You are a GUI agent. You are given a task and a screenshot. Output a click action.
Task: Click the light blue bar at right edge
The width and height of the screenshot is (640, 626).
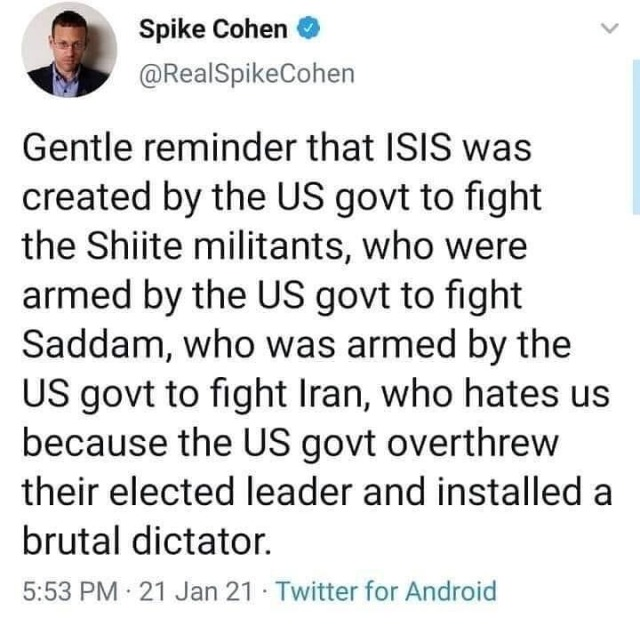(x=636, y=140)
